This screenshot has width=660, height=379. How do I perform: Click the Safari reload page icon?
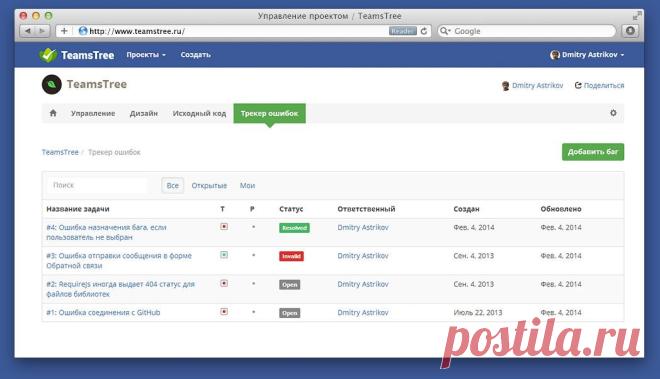tap(424, 31)
